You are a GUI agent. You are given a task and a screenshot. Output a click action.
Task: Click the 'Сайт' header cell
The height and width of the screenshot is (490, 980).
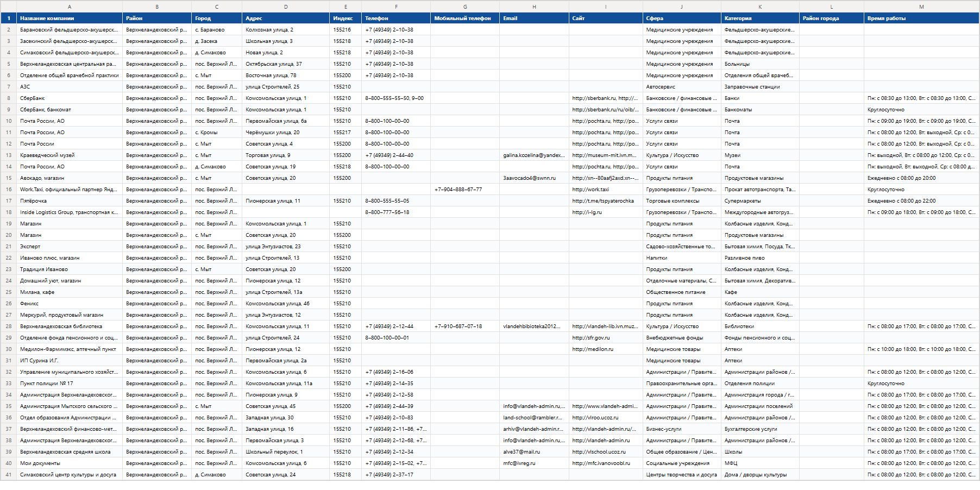pos(606,18)
